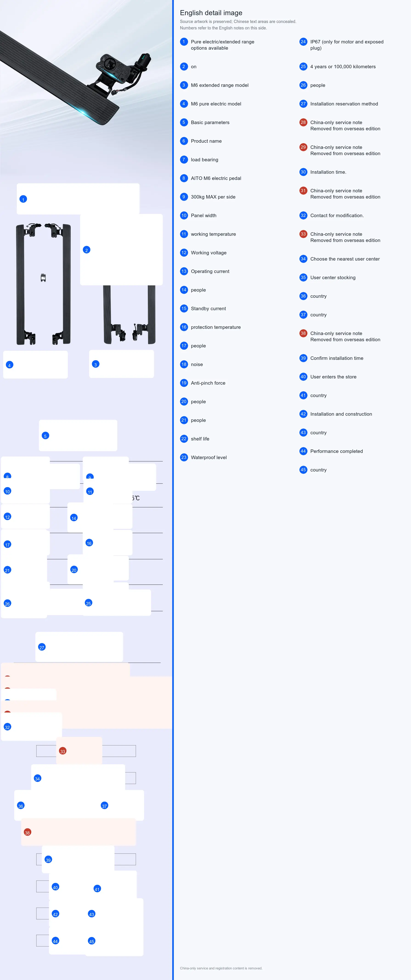Click 'Choose the nearest user center' note
Screen dimensions: 411x980
(x=345, y=259)
